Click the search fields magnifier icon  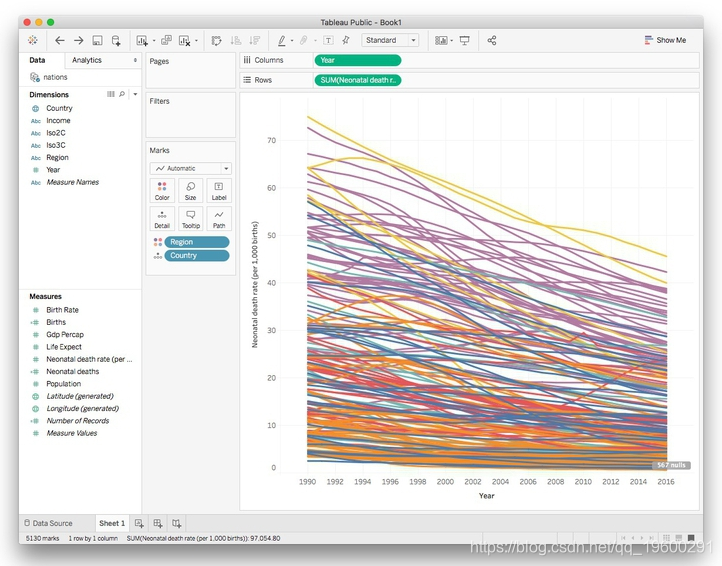(122, 94)
